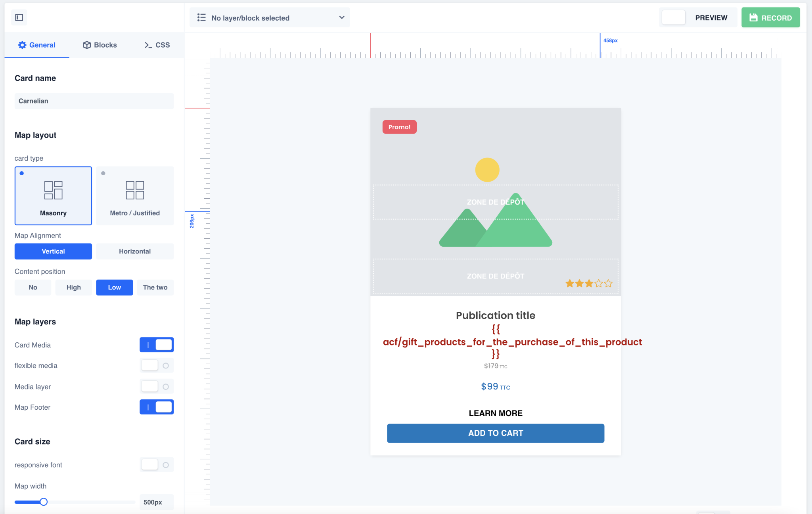Image resolution: width=812 pixels, height=514 pixels.
Task: Click the Blocks cube icon
Action: (87, 45)
